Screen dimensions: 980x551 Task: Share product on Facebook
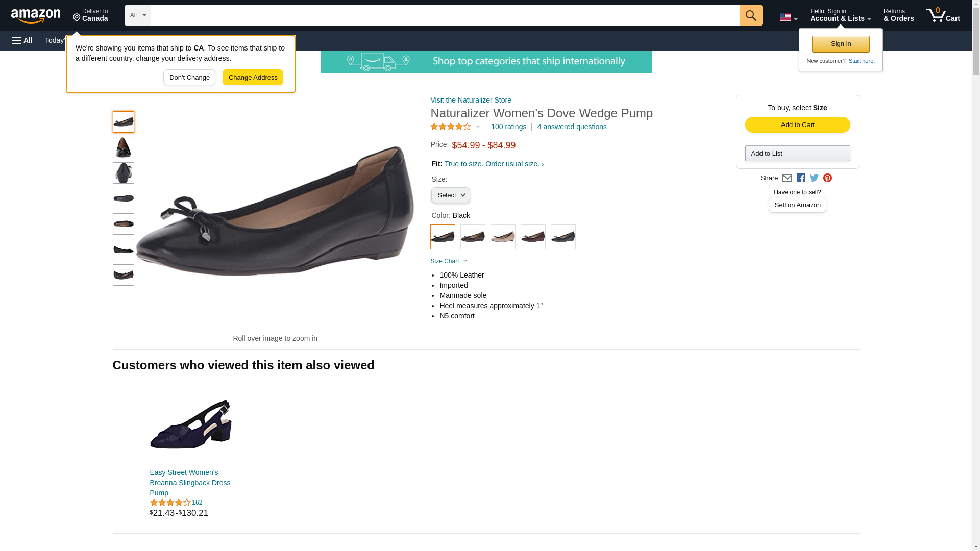(801, 178)
